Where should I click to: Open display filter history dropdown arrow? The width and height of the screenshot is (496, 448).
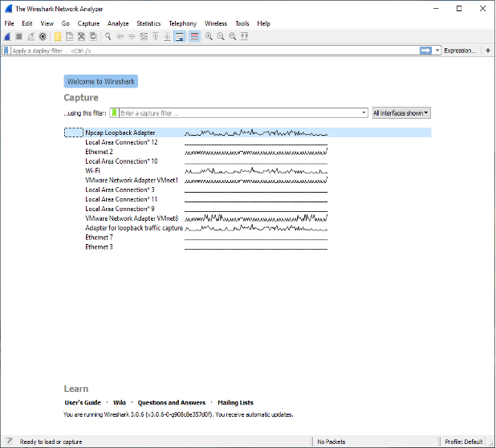(437, 51)
